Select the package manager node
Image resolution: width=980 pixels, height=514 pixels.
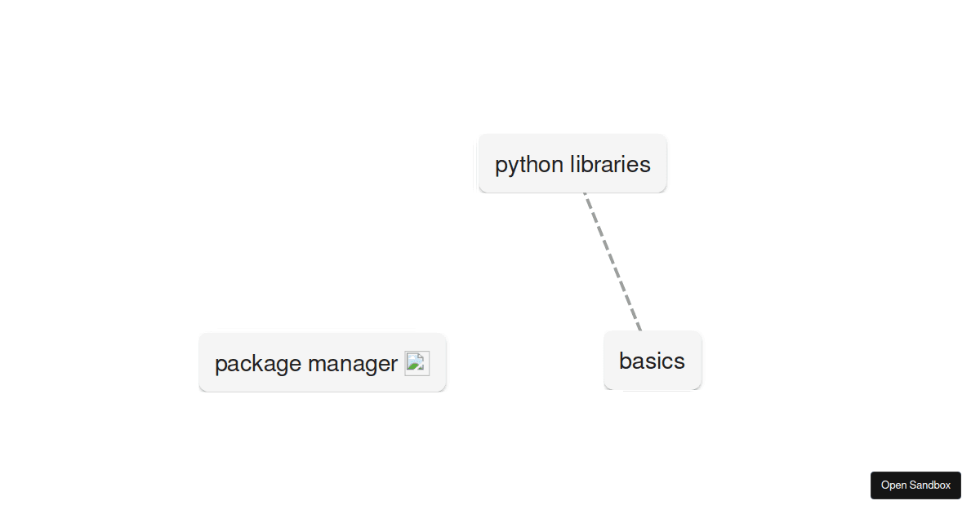tap(323, 362)
